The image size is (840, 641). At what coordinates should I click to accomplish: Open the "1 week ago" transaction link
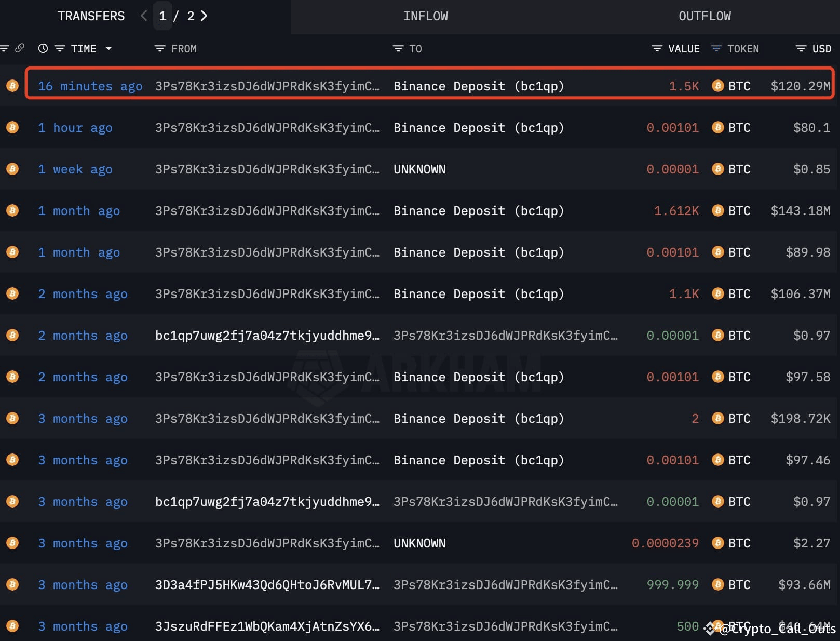click(75, 169)
